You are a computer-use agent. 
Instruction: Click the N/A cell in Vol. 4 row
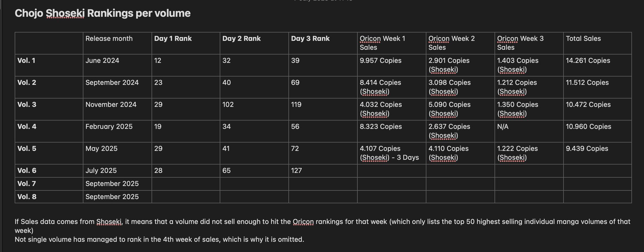tap(529, 131)
